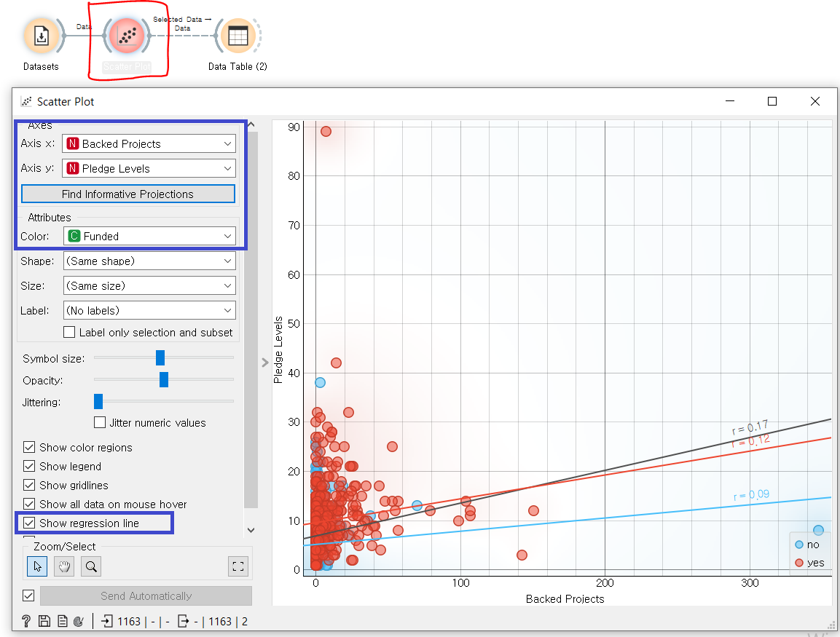Click the scroll up arrow of settings panel
The width and height of the screenshot is (840, 637).
point(251,124)
